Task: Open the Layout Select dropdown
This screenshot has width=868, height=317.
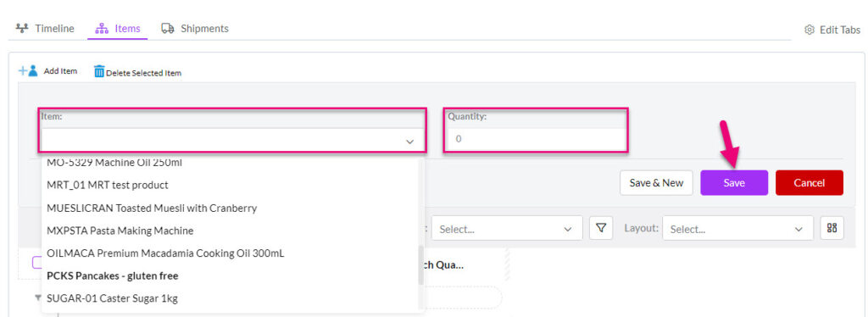Action: pos(737,228)
